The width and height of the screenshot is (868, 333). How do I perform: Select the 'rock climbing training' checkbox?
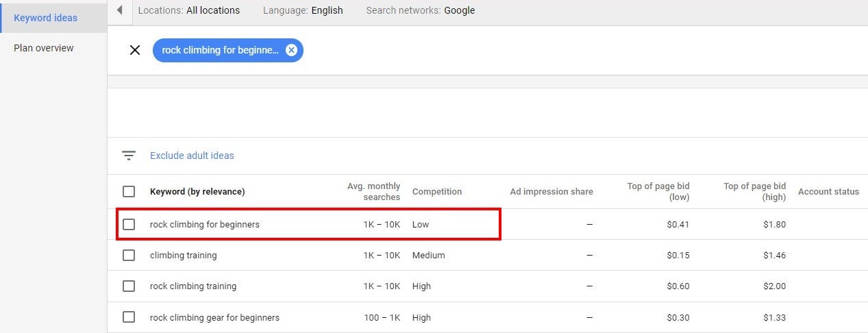tap(129, 286)
